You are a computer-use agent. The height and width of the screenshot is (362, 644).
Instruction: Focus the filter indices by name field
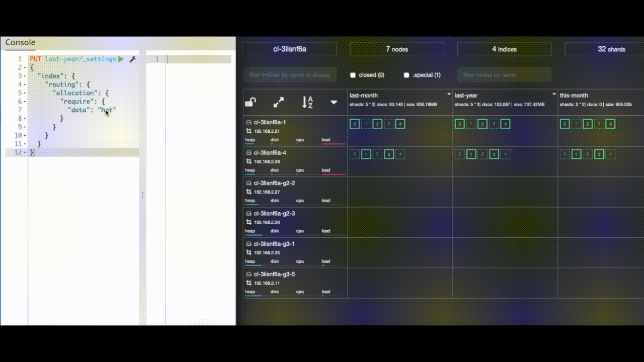pyautogui.click(x=290, y=75)
